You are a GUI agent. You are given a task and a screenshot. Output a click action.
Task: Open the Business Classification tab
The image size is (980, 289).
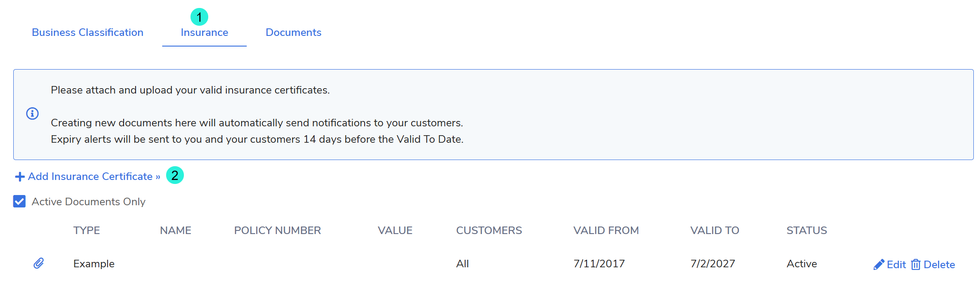pos(88,32)
